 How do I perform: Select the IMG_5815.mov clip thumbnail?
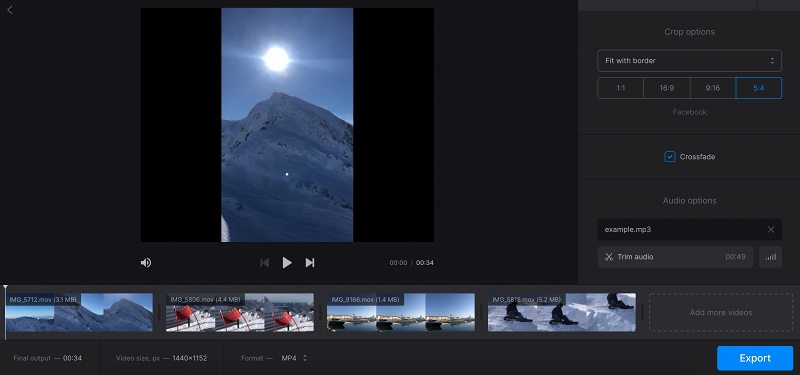click(562, 312)
